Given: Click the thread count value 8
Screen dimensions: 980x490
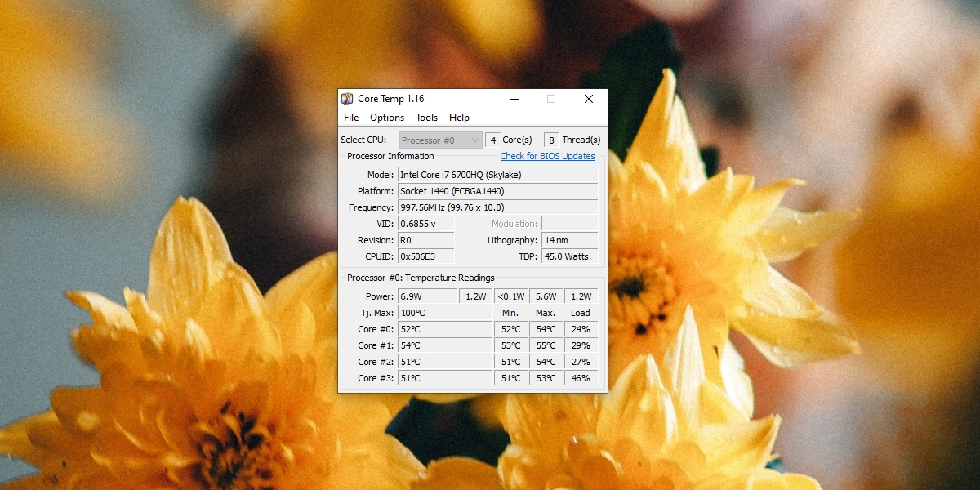Looking at the screenshot, I should 552,140.
